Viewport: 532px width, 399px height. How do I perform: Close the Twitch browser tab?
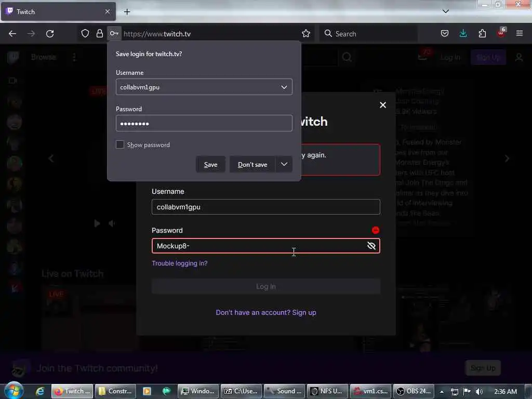point(108,11)
